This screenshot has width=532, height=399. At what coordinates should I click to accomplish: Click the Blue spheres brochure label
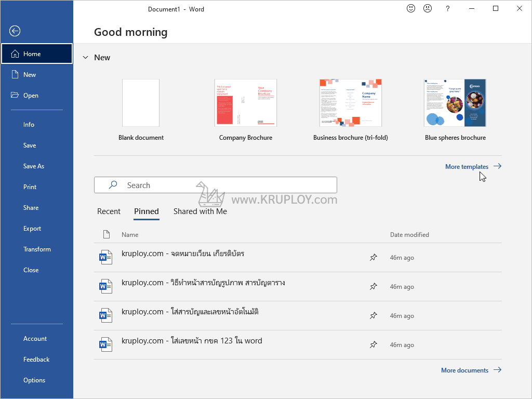(455, 137)
